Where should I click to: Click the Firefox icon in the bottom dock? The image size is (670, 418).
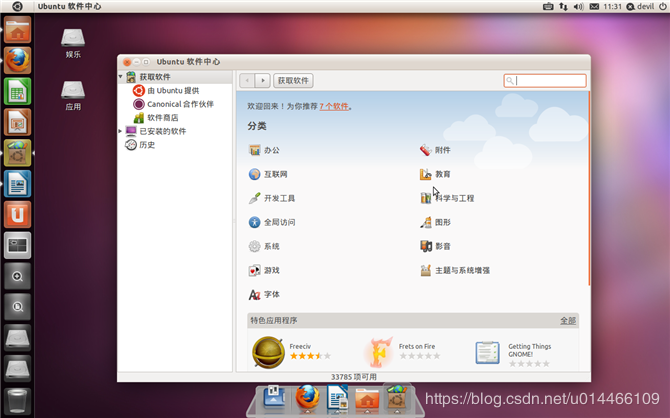pyautogui.click(x=307, y=397)
